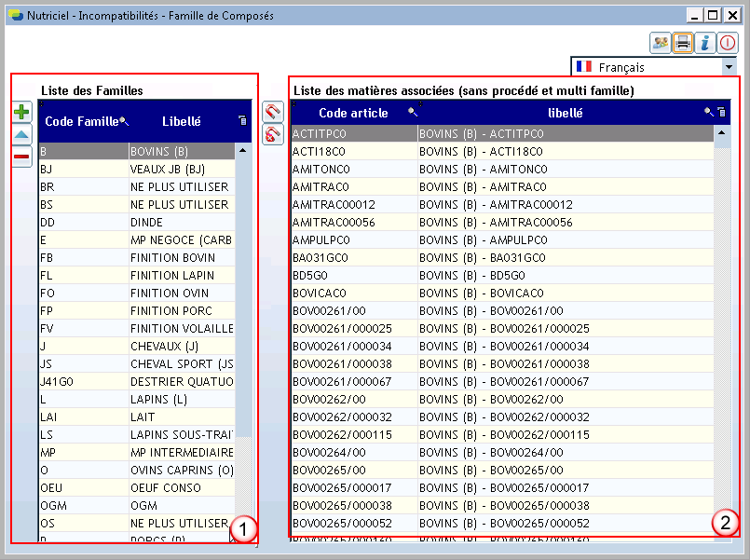Select article code BOV00264/00
The width and height of the screenshot is (750, 560).
tap(329, 452)
